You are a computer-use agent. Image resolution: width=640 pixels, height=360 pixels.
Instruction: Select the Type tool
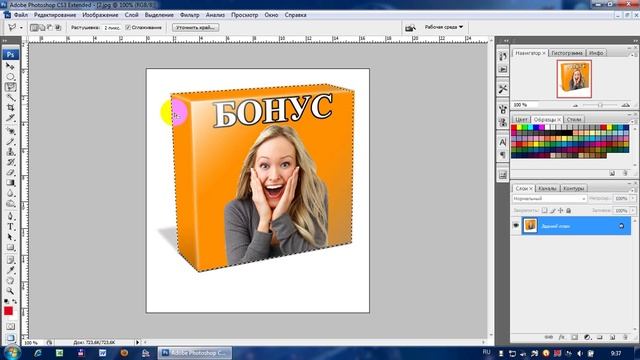pyautogui.click(x=10, y=227)
